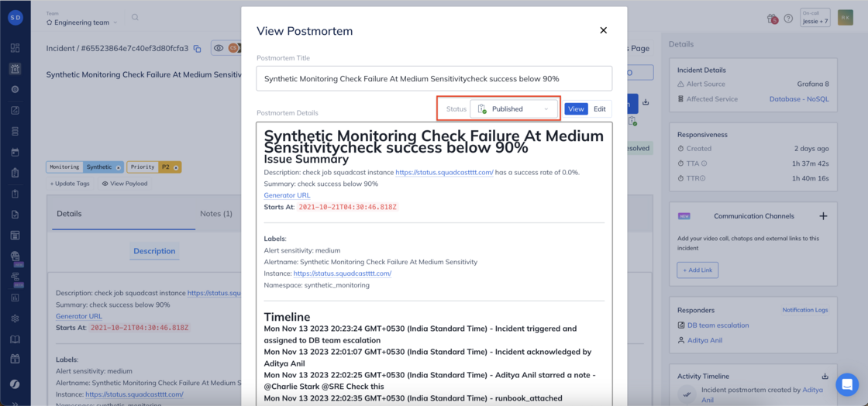Open the Notification Logs link
Viewport: 868px width, 406px height.
806,310
